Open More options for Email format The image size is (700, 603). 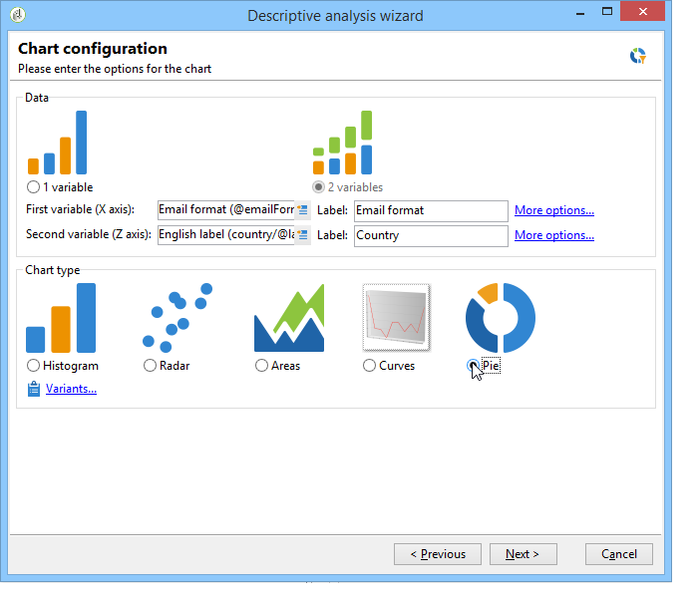(554, 210)
